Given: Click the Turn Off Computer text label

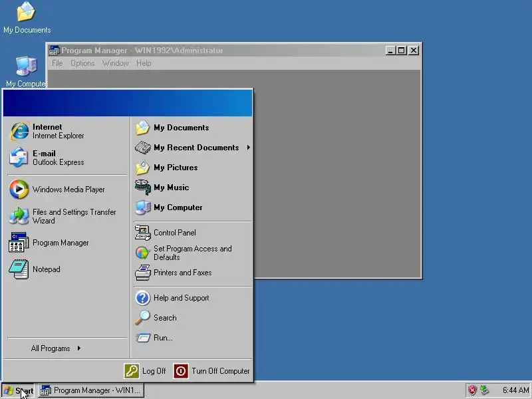Looking at the screenshot, I should pos(221,371).
